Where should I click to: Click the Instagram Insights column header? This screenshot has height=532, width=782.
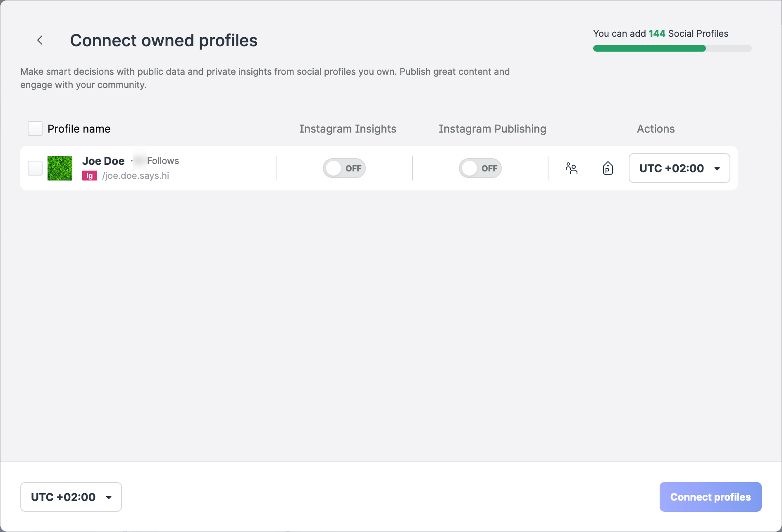(x=348, y=129)
